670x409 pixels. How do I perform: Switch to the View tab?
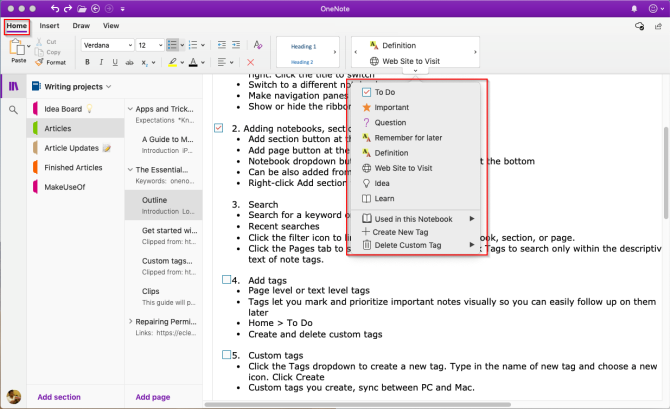point(111,26)
